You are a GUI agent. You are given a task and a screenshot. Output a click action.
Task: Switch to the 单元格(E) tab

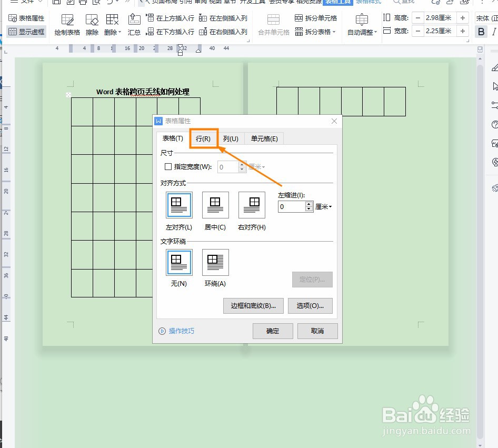tap(264, 139)
